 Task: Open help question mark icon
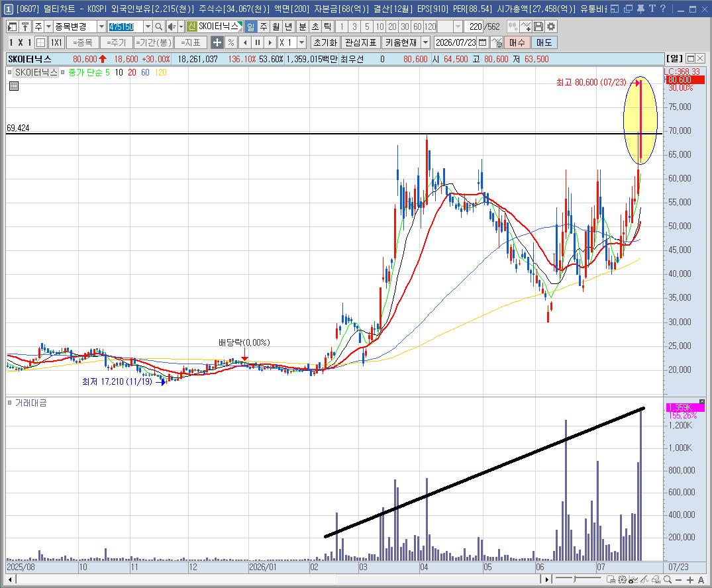662,8
